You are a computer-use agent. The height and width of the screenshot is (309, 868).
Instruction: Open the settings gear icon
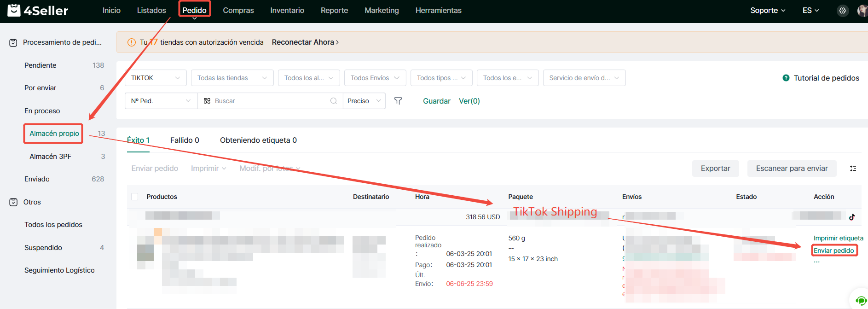pos(843,11)
